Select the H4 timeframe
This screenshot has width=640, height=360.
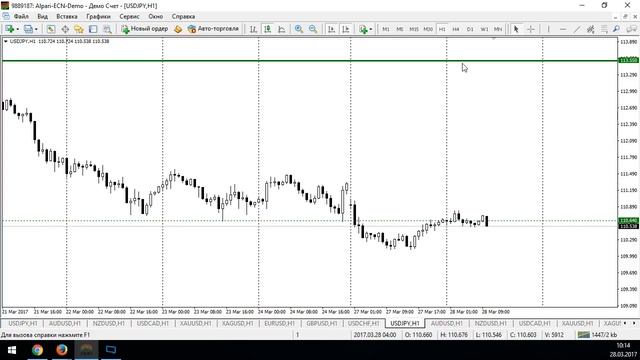456,29
